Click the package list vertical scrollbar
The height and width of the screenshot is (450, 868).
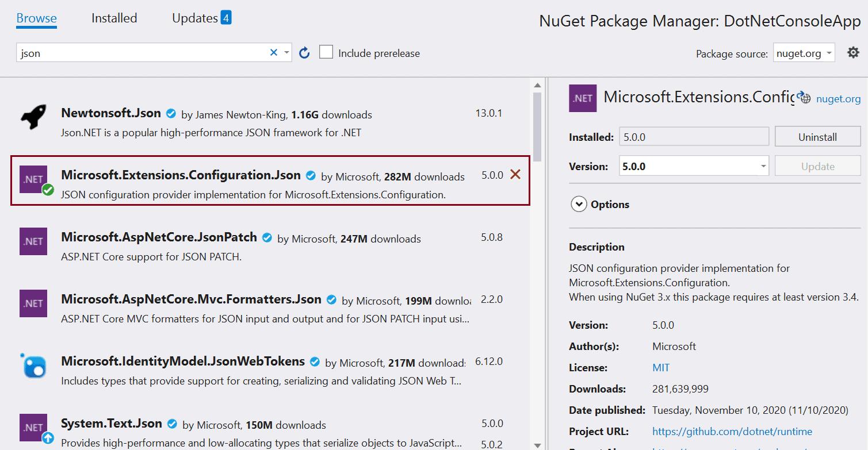537,126
